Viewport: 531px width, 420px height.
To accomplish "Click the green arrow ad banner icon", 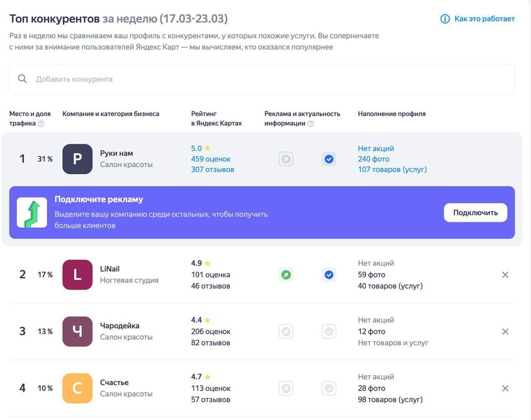I will click(x=32, y=213).
